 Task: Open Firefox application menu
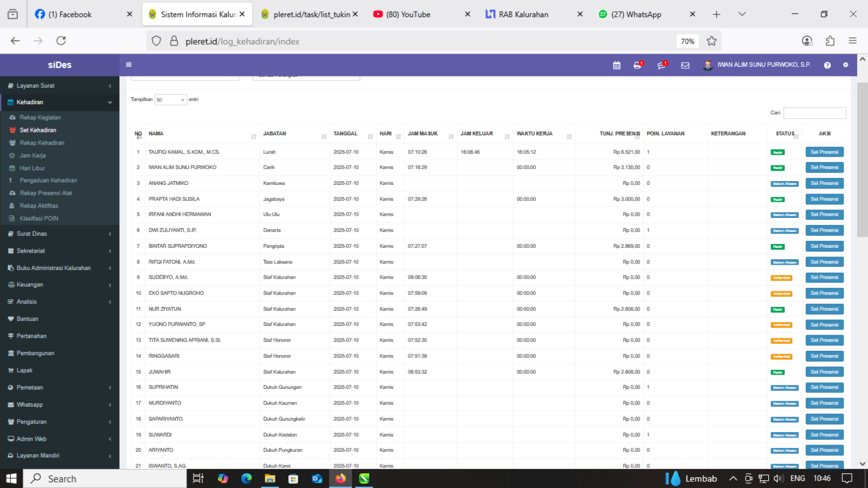853,41
